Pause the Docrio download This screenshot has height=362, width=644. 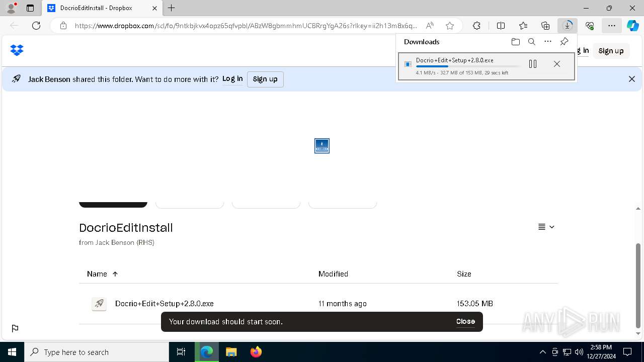pos(533,64)
